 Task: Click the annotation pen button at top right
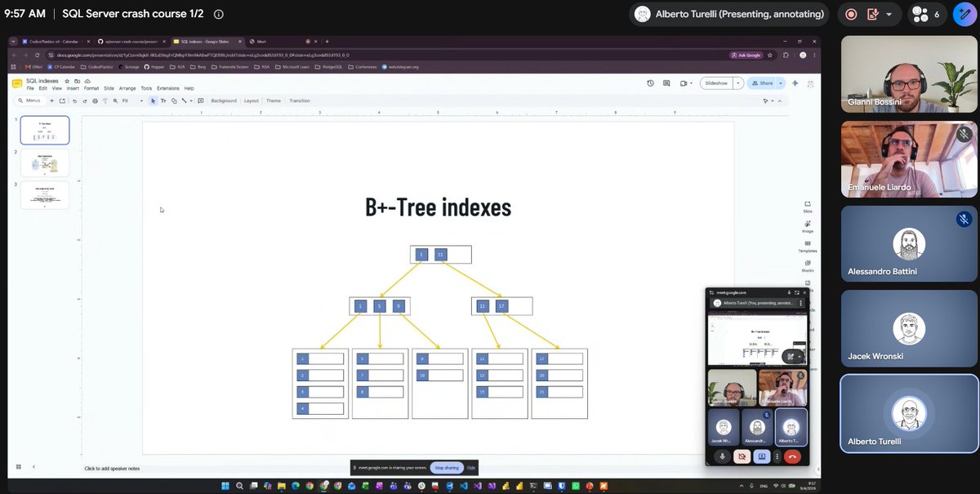965,14
